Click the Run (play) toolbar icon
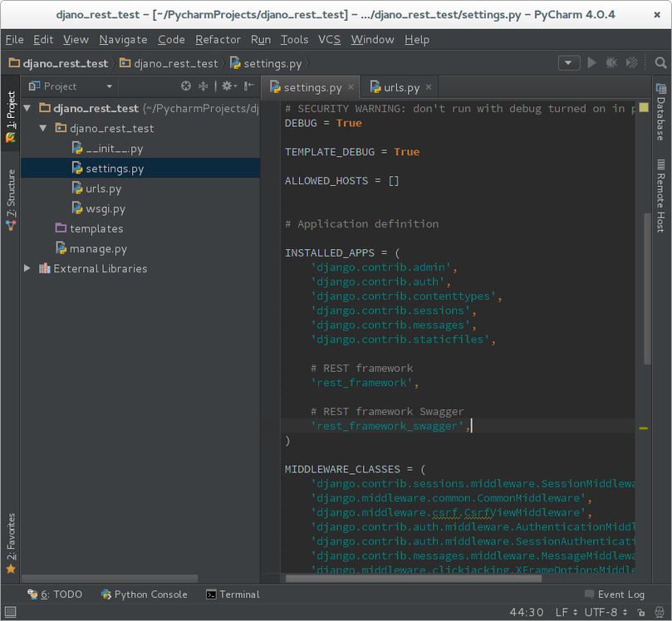Viewport: 672px width, 621px height. pyautogui.click(x=592, y=63)
